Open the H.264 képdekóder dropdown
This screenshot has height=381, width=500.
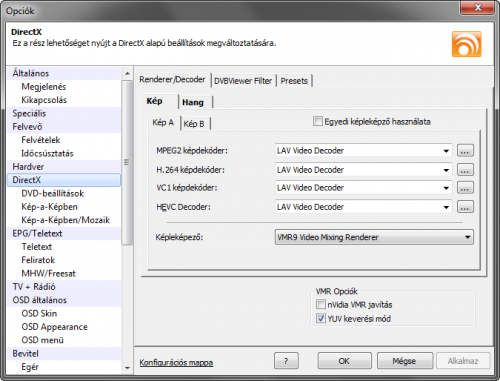pos(363,170)
